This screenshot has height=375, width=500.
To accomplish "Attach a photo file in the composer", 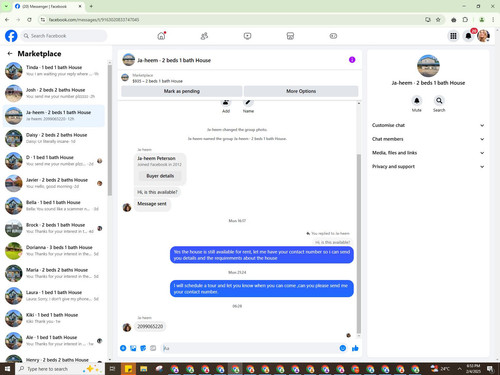I will click(133, 348).
